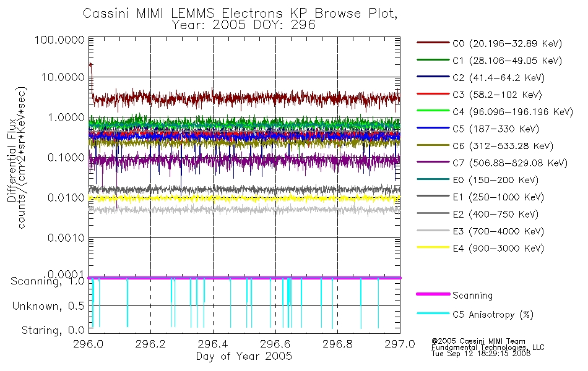Screen dimensions: 588x371
Task: Click the C1 (28.106-49.05 KeV) legend label
Action: [508, 61]
